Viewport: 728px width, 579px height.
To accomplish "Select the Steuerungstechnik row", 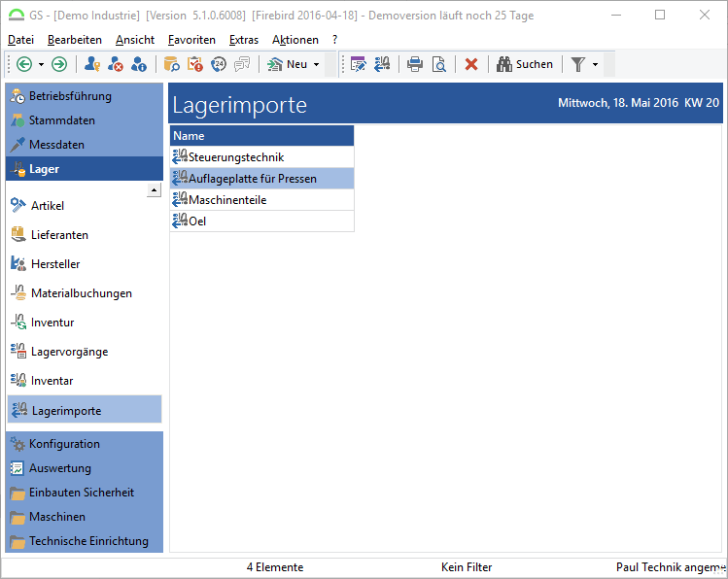I will coord(261,157).
